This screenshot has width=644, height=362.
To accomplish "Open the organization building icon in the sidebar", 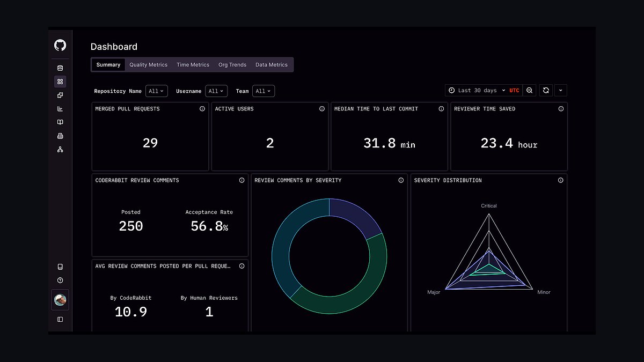I will (60, 136).
